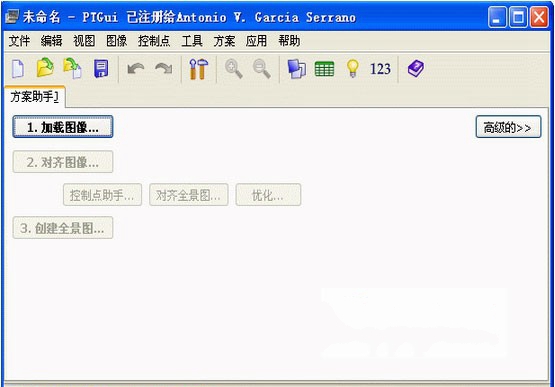The height and width of the screenshot is (387, 555).
Task: Open the panorama editor blue pages icon
Action: (297, 69)
